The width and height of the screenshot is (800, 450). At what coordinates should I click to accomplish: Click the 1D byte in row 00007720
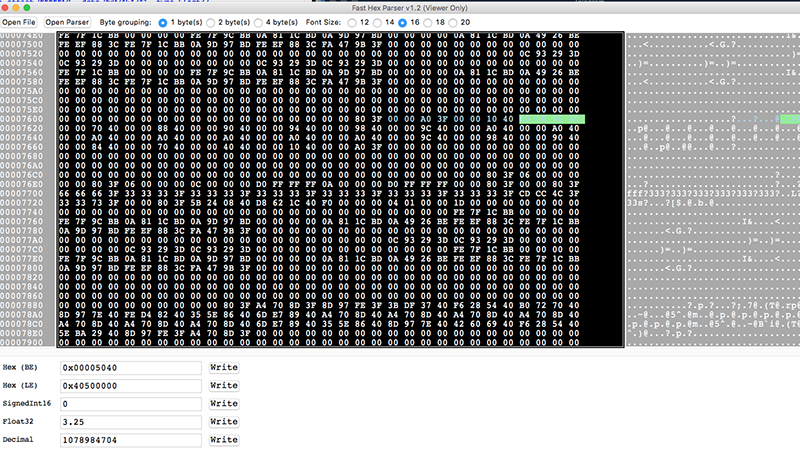point(459,203)
